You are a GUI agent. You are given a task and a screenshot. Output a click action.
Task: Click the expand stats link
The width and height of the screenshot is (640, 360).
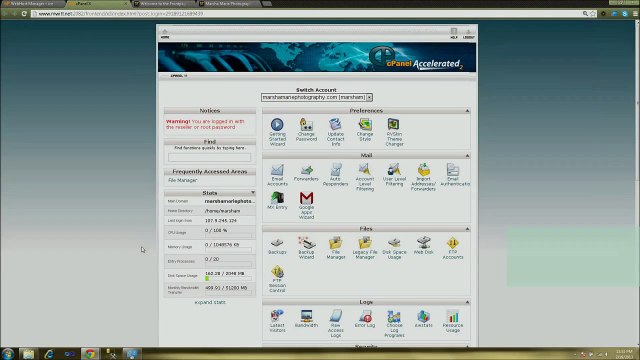[210, 302]
